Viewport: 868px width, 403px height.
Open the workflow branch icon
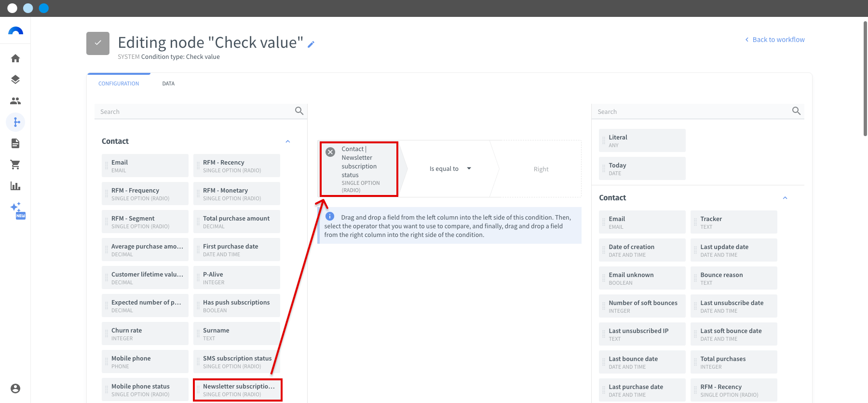tap(15, 122)
